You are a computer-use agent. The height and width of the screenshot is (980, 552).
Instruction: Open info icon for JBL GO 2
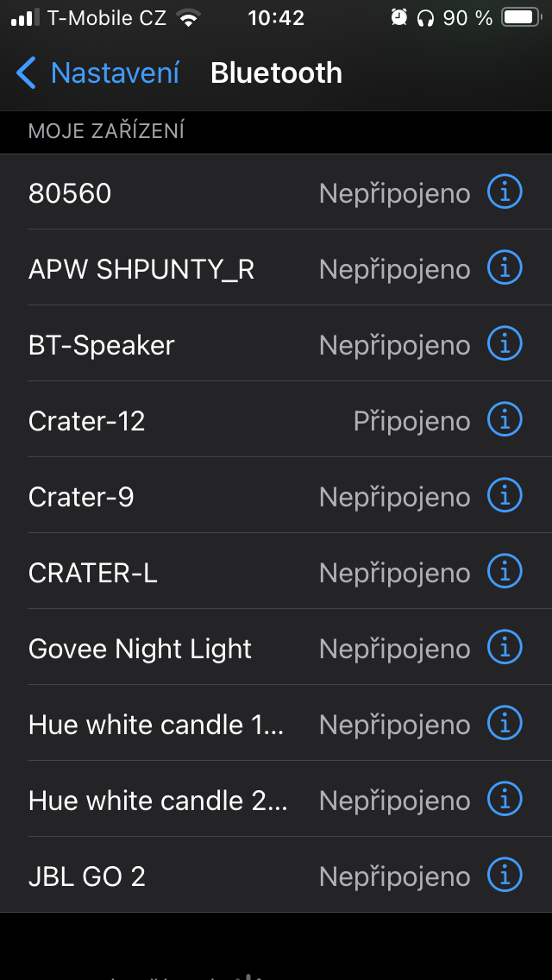tap(505, 876)
